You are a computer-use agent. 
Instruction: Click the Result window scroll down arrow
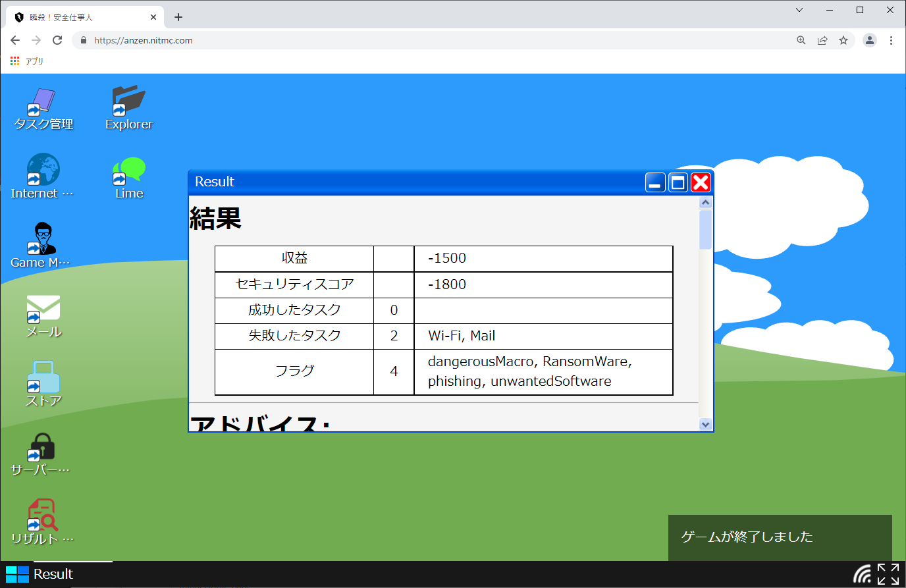pyautogui.click(x=705, y=425)
